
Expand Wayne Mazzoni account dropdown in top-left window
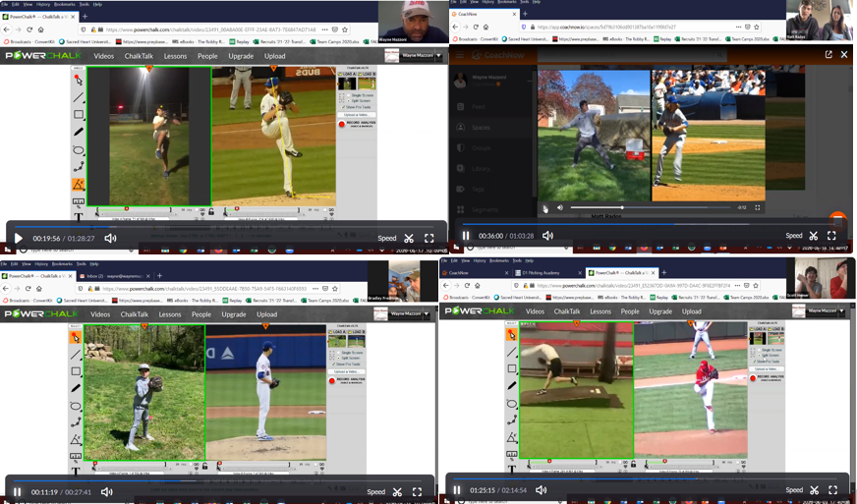tap(438, 56)
